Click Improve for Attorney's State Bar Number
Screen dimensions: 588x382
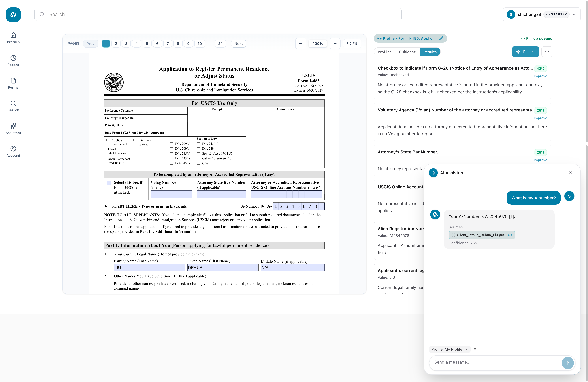(x=540, y=160)
